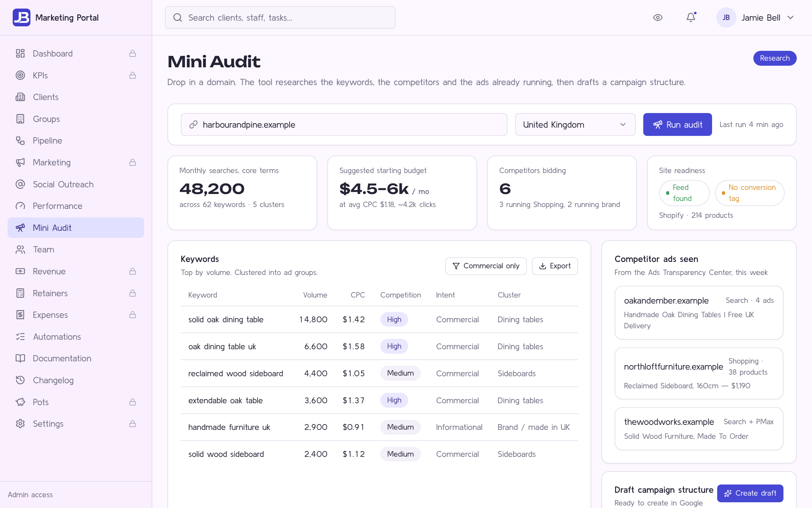Click the Run audit button
The height and width of the screenshot is (508, 812).
(678, 125)
